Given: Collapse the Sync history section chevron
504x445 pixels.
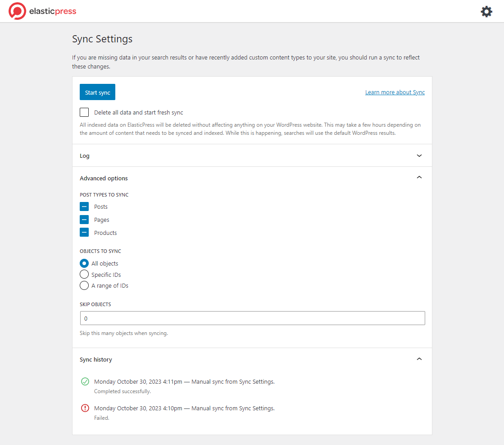Looking at the screenshot, I should tap(419, 359).
